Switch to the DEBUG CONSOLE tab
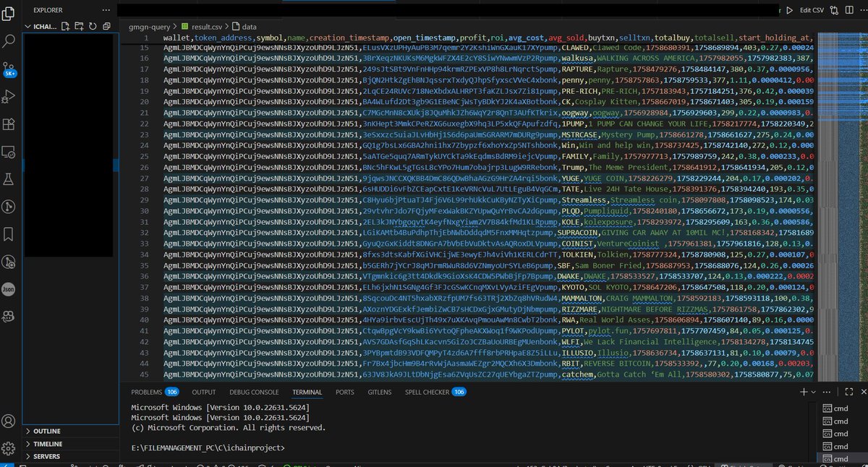 (254, 392)
